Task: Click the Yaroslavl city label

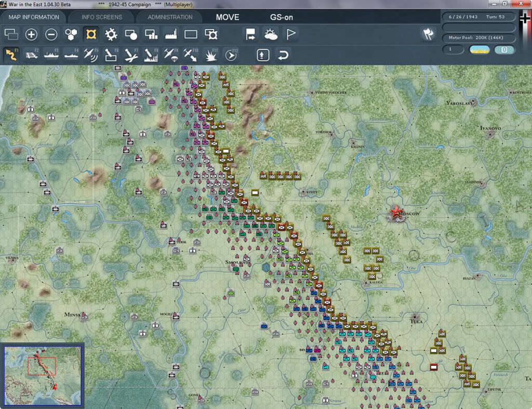Action: 459,103
